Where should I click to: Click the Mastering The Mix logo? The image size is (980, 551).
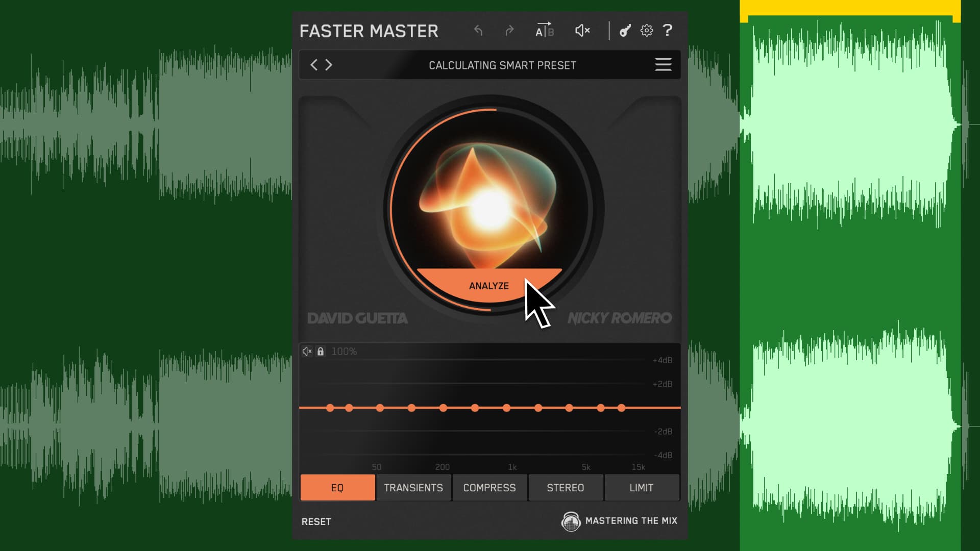point(571,521)
